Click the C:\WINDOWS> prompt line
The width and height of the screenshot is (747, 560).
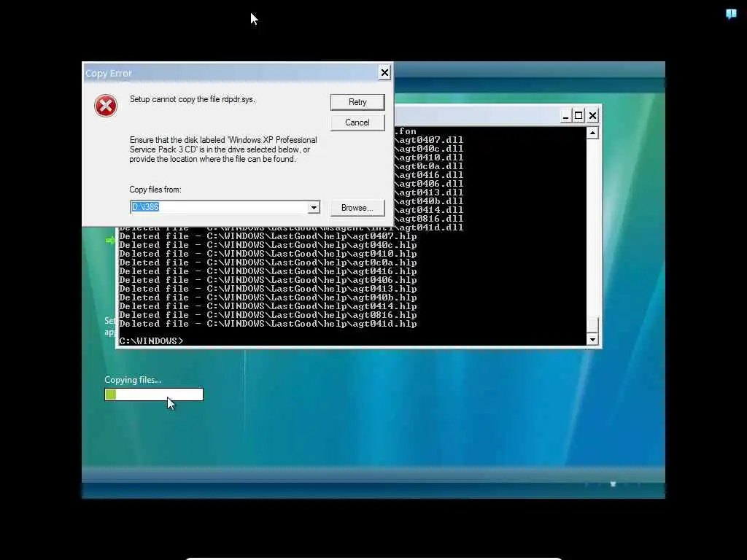152,341
